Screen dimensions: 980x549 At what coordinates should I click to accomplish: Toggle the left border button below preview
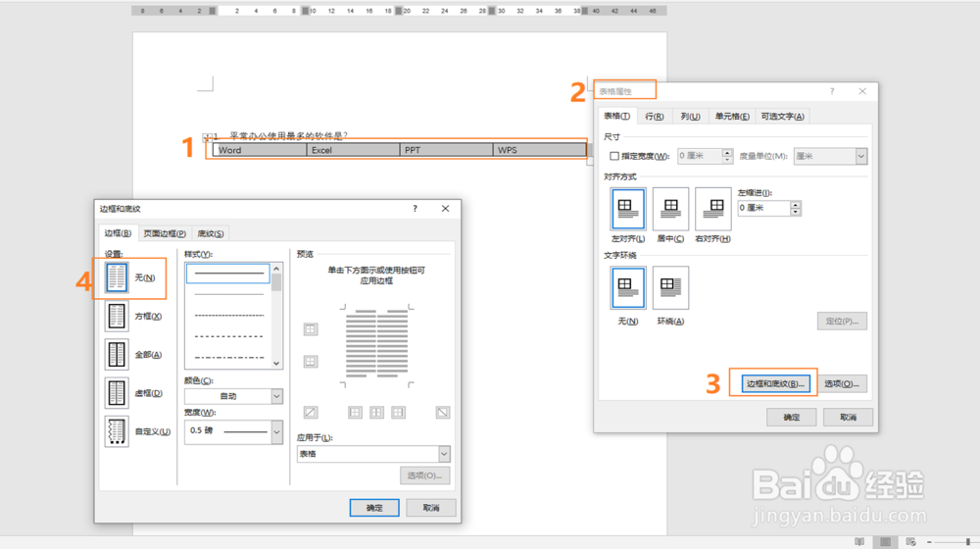(x=355, y=412)
